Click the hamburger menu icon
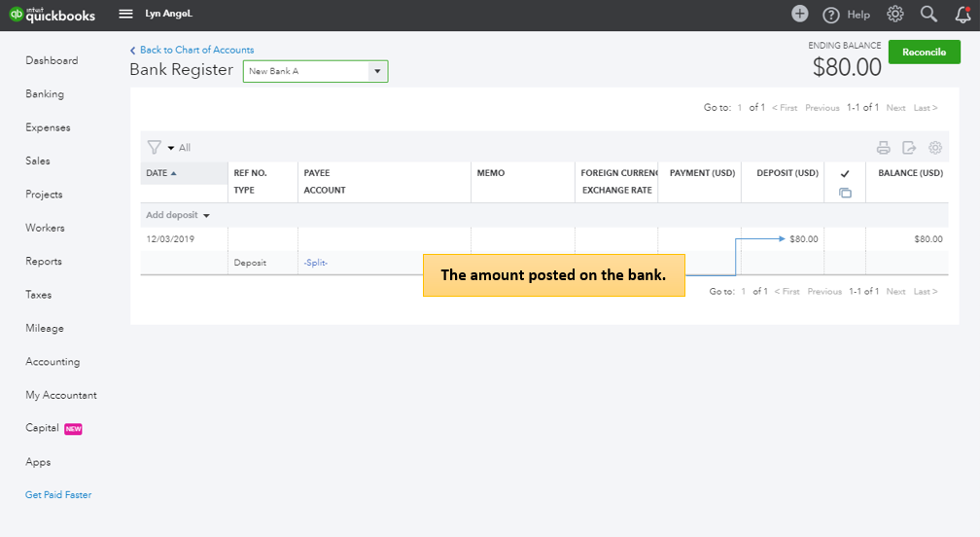This screenshot has height=537, width=980. coord(125,14)
